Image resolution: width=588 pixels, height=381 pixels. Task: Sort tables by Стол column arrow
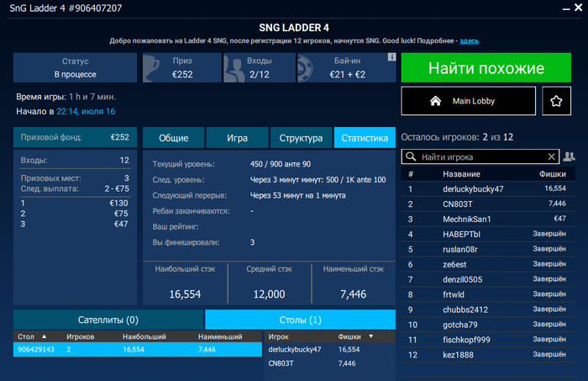tap(44, 336)
